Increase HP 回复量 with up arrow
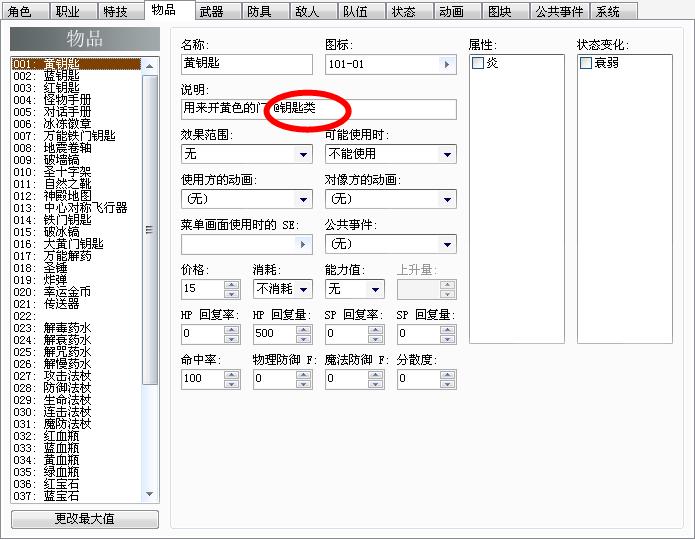The image size is (695, 540). 304,330
